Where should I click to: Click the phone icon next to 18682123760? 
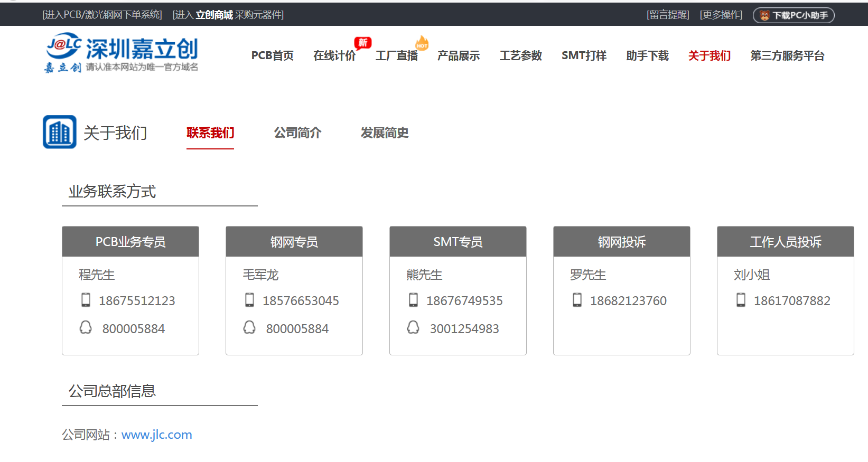577,300
